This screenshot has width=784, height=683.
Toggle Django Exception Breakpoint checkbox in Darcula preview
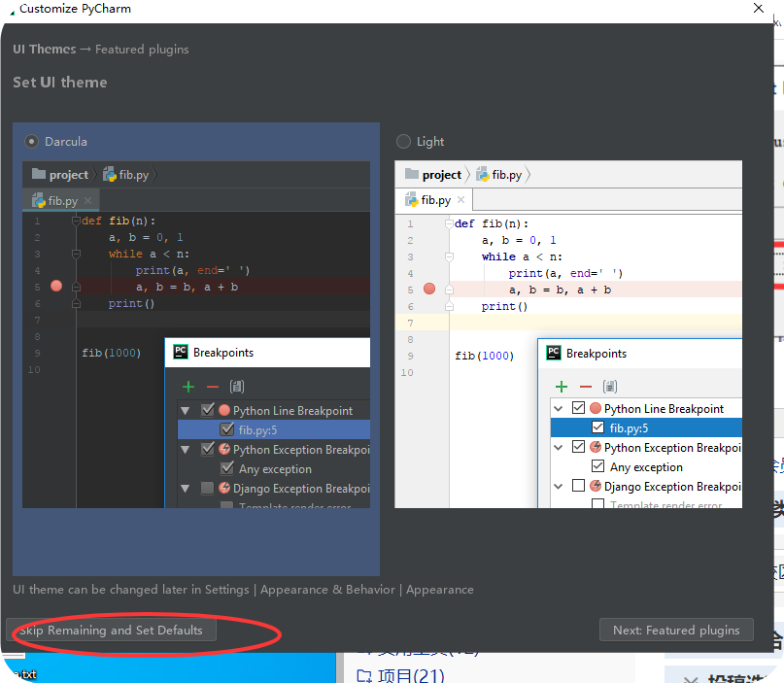tap(207, 488)
